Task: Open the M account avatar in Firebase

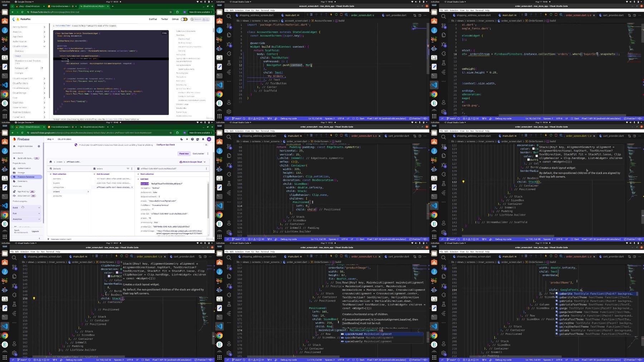Action: pyautogui.click(x=209, y=139)
